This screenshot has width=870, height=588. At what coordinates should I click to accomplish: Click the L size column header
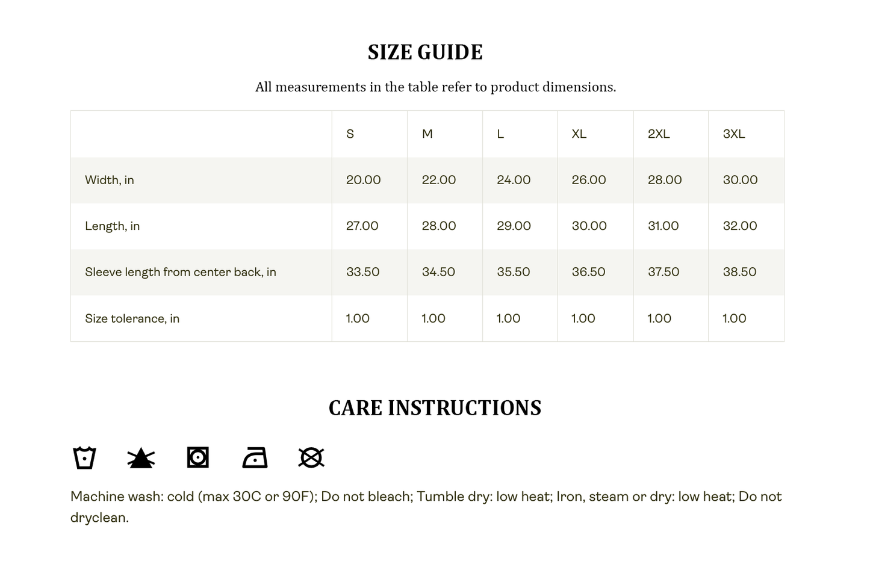click(x=500, y=134)
